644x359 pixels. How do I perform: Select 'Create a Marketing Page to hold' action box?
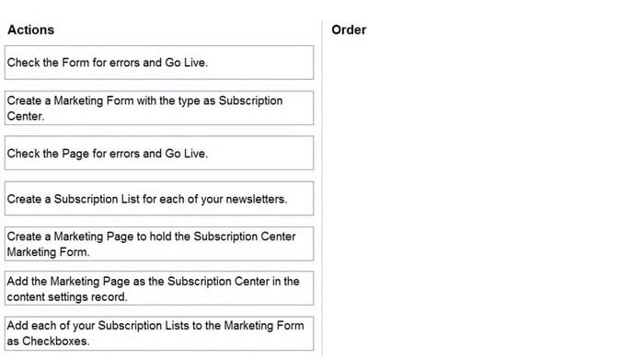click(x=159, y=244)
